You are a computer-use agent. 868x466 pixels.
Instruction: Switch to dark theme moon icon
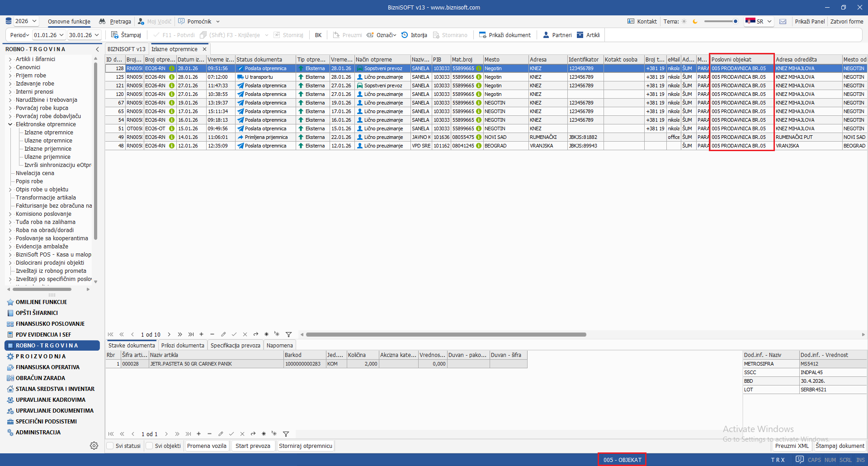click(x=695, y=21)
